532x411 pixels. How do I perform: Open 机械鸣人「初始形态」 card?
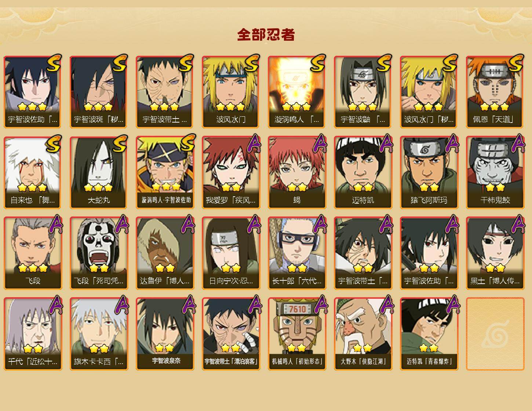coord(297,334)
